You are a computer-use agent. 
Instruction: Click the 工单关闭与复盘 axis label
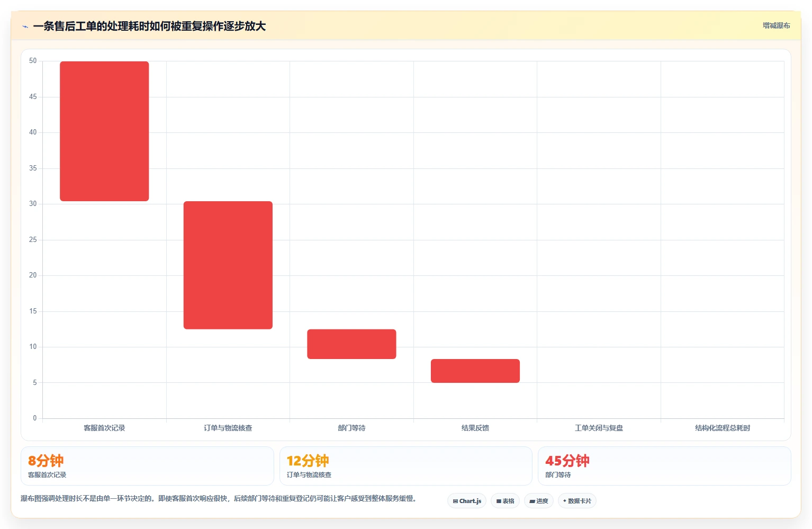(599, 428)
